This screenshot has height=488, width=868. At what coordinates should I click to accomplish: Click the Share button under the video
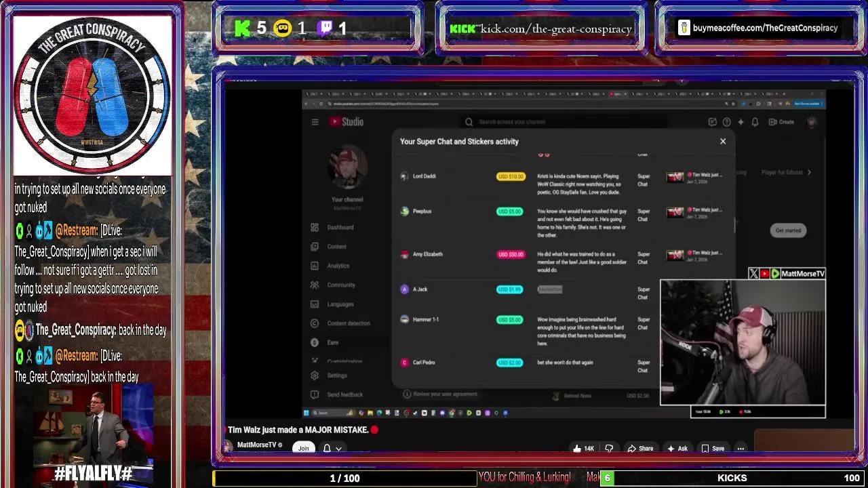[x=640, y=449]
